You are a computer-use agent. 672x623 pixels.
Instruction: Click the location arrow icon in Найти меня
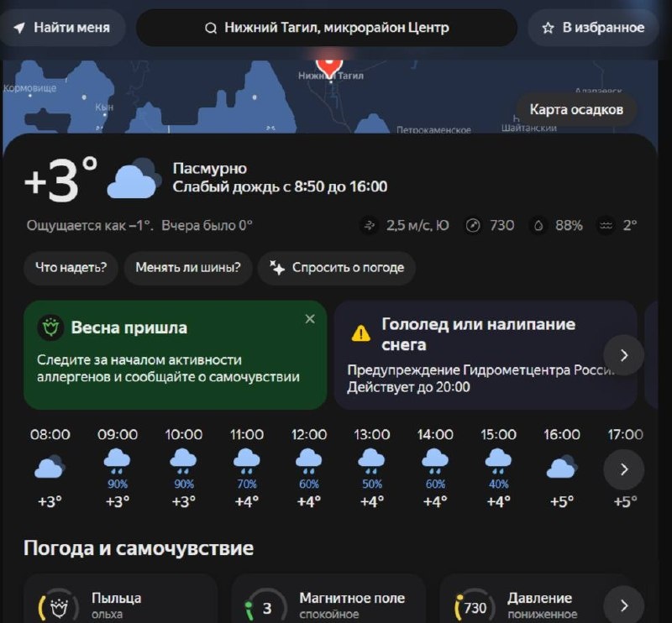[18, 29]
